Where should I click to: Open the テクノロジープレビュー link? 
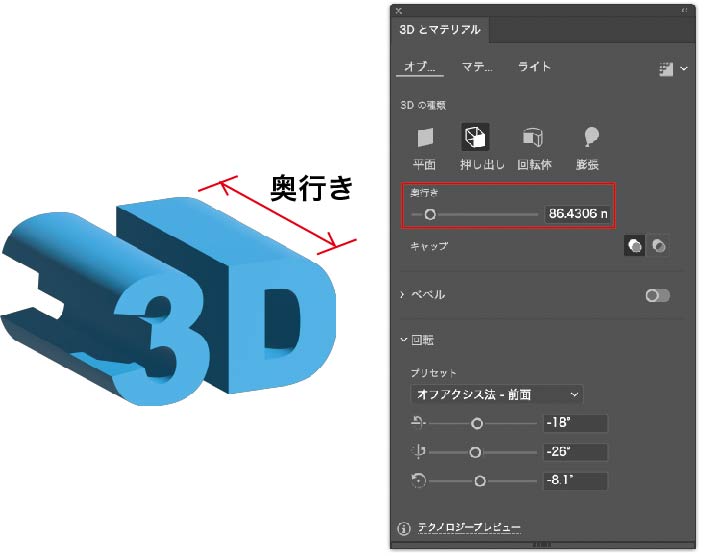(468, 527)
